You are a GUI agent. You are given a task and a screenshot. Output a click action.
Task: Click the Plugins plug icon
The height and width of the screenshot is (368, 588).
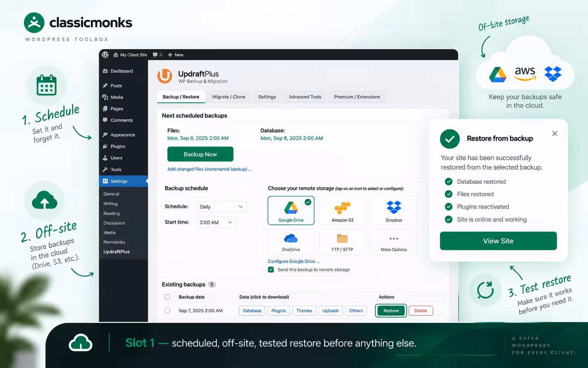[x=105, y=146]
